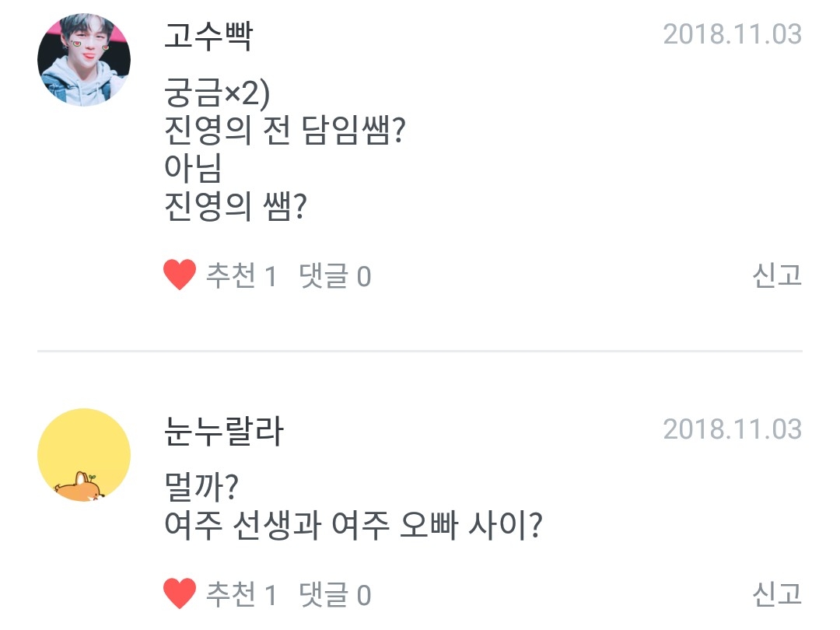Click the line "진영의 쌤?"
840x630 pixels.
coord(234,208)
